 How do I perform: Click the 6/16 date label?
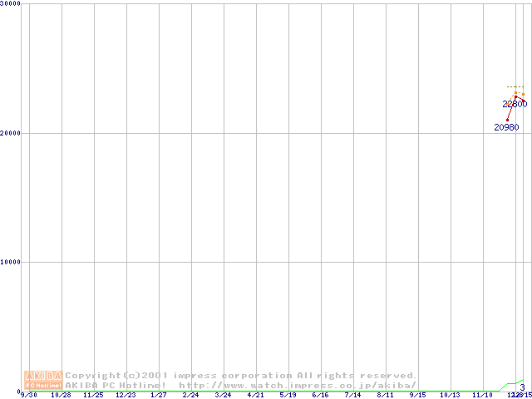click(x=320, y=395)
